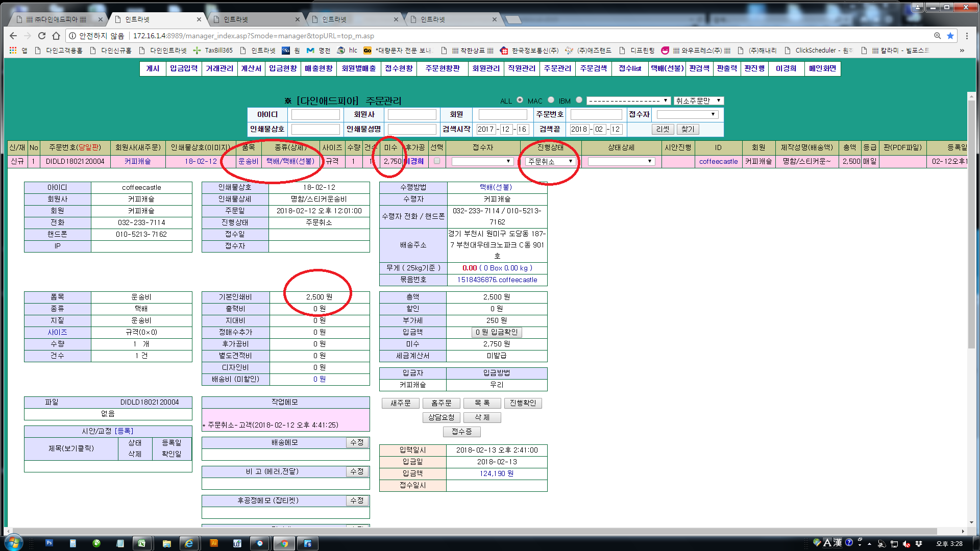Click the page zoom magnifier icon
This screenshot has width=980, height=551.
937,36
